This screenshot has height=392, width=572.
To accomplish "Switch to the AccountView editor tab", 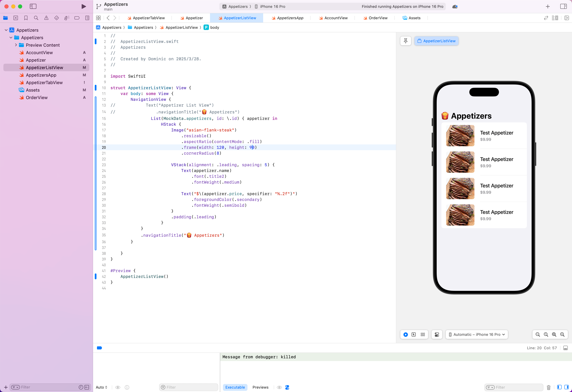I will pos(336,18).
